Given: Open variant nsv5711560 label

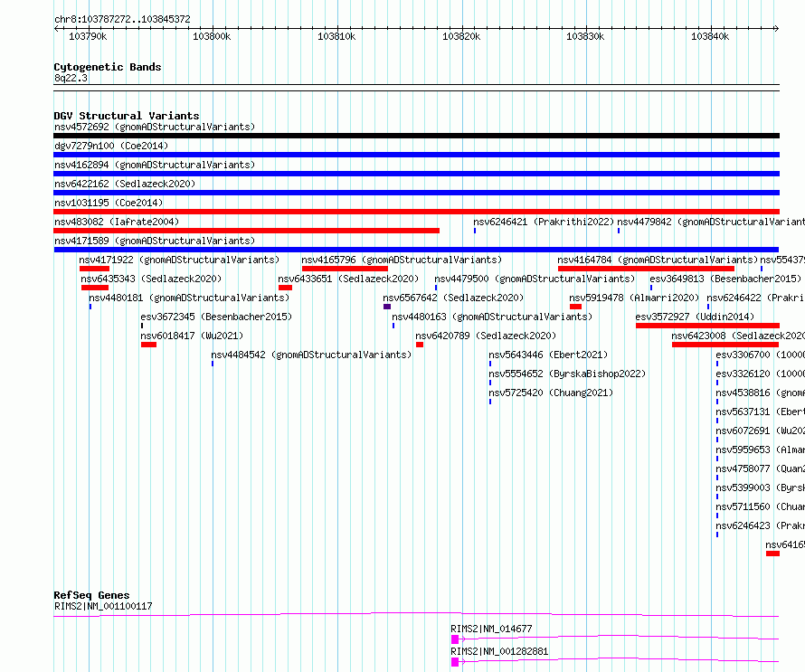Looking at the screenshot, I should click(x=760, y=506).
